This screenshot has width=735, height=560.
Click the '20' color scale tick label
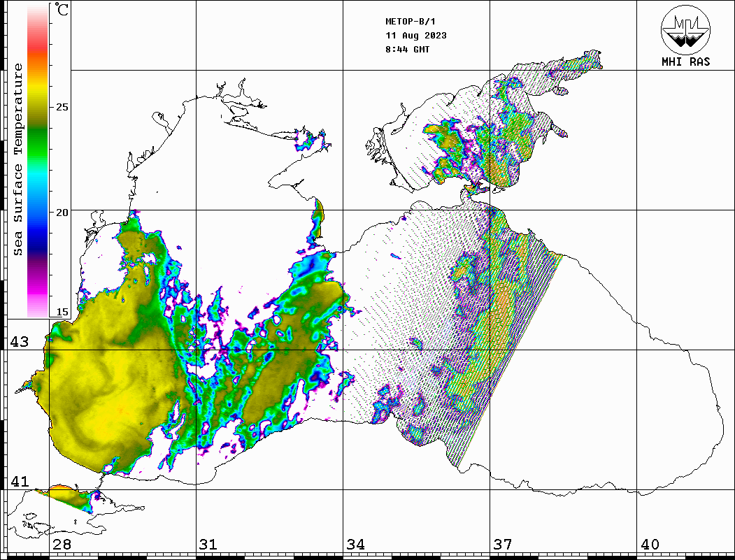tap(62, 213)
